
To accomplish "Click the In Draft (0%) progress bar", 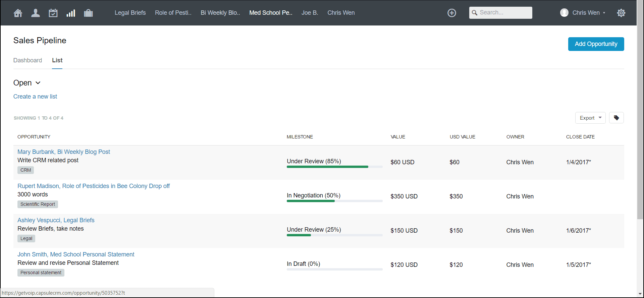I will (334, 269).
